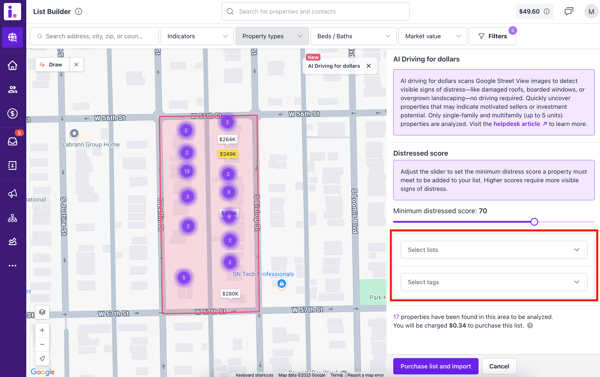Zoom in on the map with plus
600x377 pixels.
[42, 330]
